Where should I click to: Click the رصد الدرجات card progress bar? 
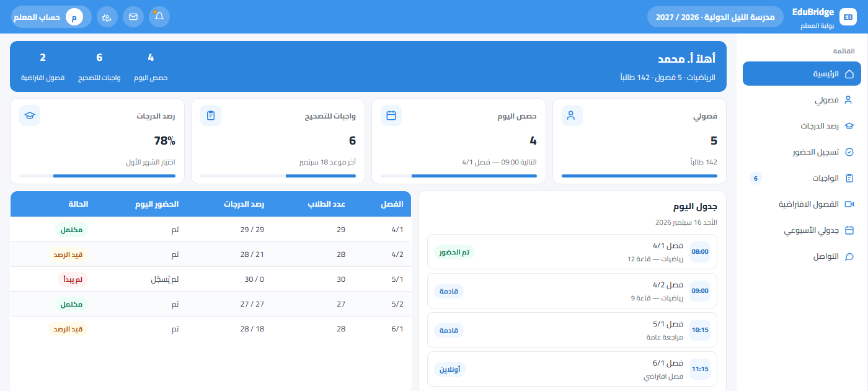pos(97,176)
